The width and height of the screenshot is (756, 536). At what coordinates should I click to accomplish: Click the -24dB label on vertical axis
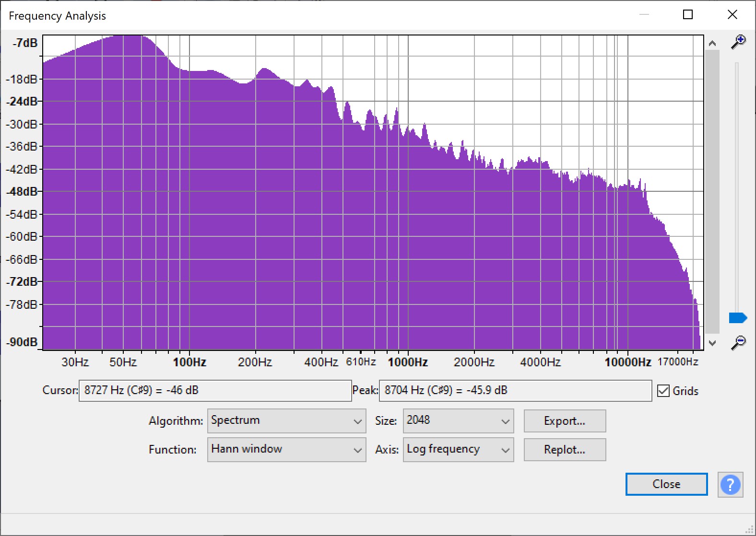[22, 101]
